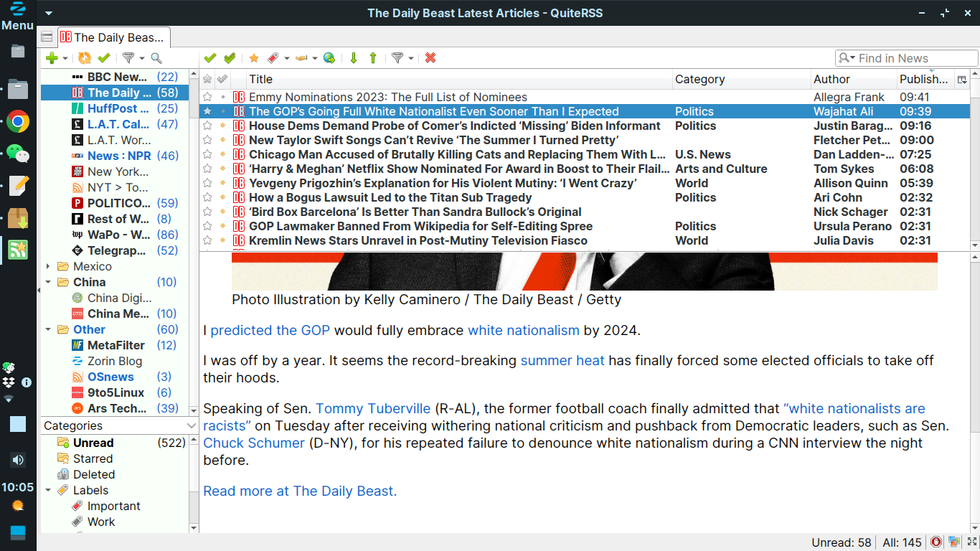
Task: Open the 'predicted the GOP' link
Action: (270, 330)
